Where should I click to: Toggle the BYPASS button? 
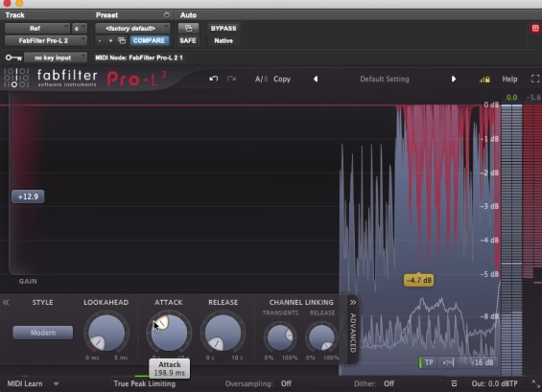tap(224, 29)
